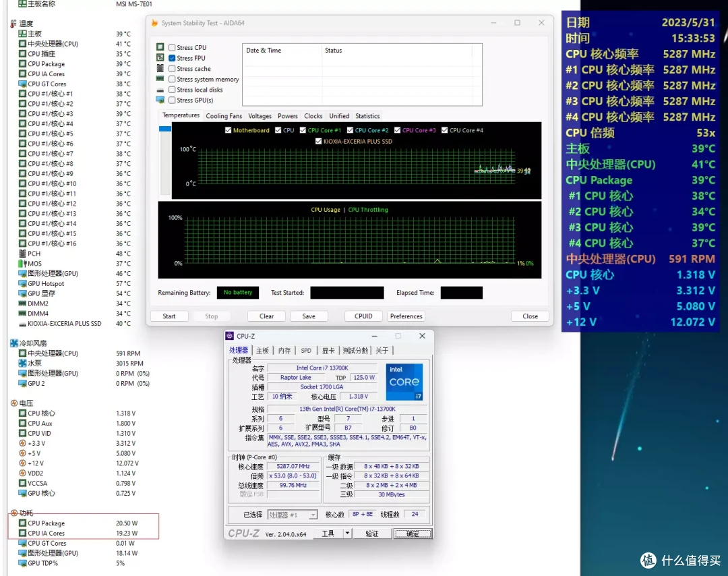Open the 测试分数 tab in CPU-Z
Viewport: 728px width, 576px height.
tap(355, 350)
